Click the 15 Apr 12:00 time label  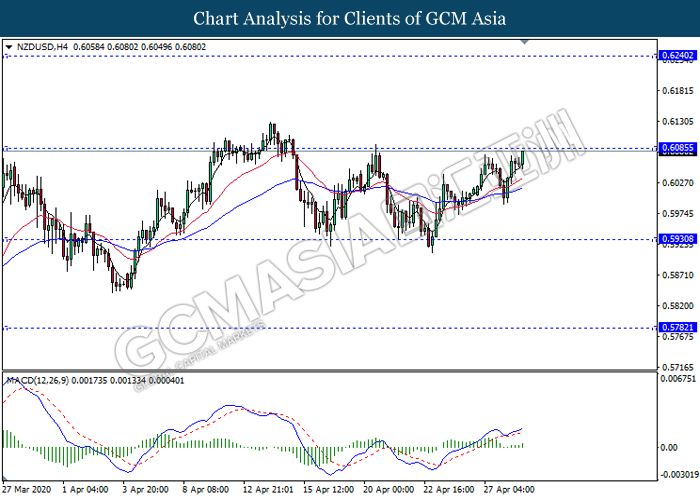point(329,490)
